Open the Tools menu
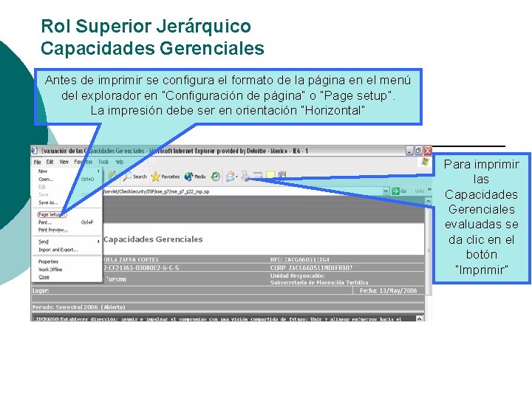 point(103,162)
